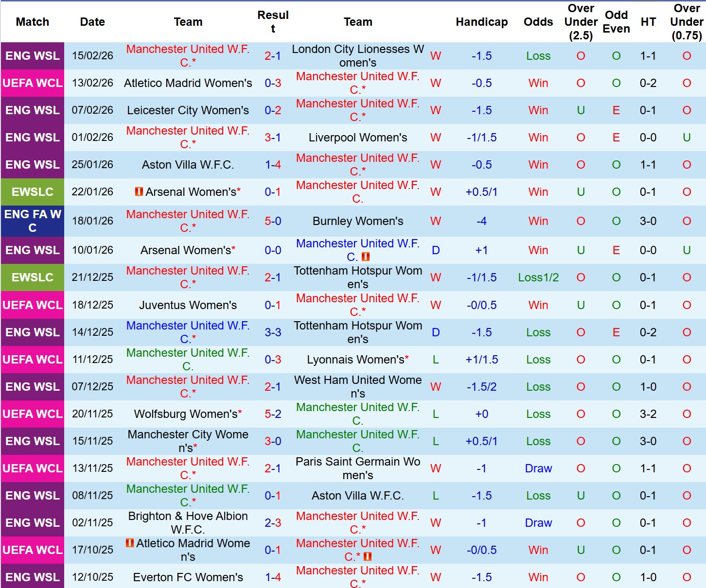Click red card icon in 17/10/25 Manchester United cell
The height and width of the screenshot is (588, 706).
click(x=368, y=556)
